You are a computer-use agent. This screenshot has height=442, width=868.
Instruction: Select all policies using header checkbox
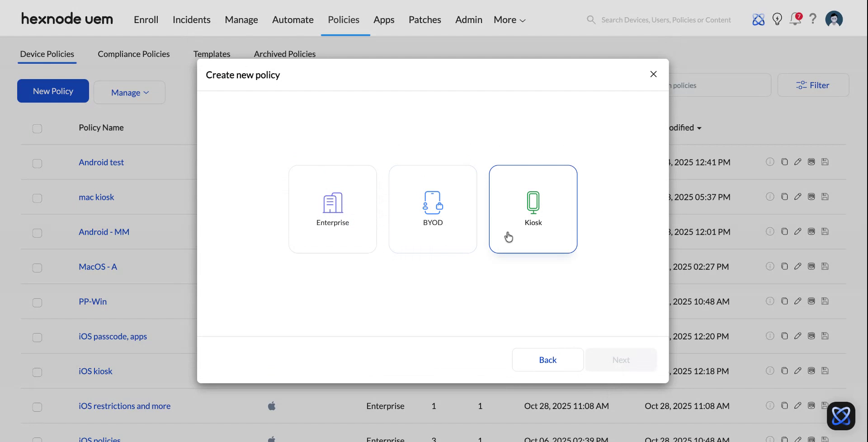tap(37, 128)
